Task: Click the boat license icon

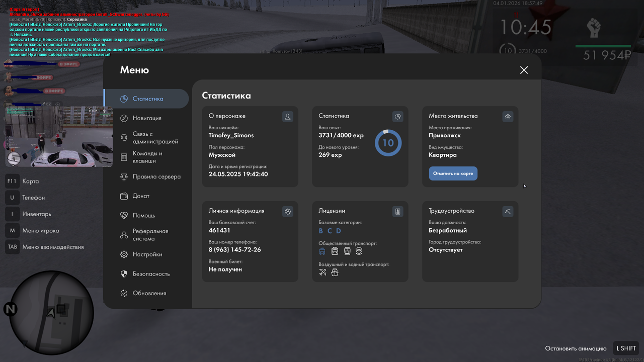Action: tap(335, 272)
